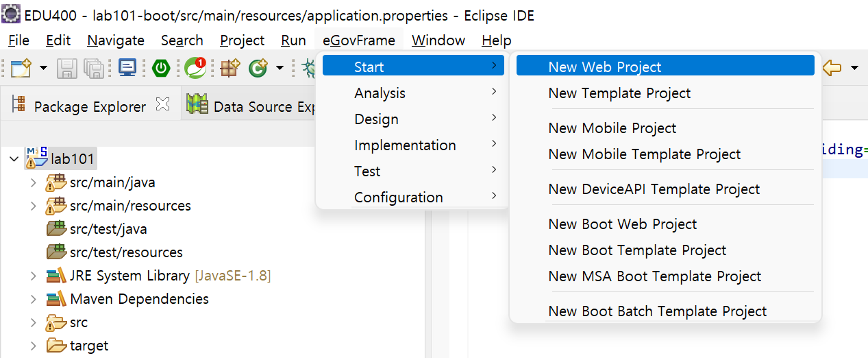Expand the src/main/java tree node
This screenshot has height=358, width=868.
(33, 183)
